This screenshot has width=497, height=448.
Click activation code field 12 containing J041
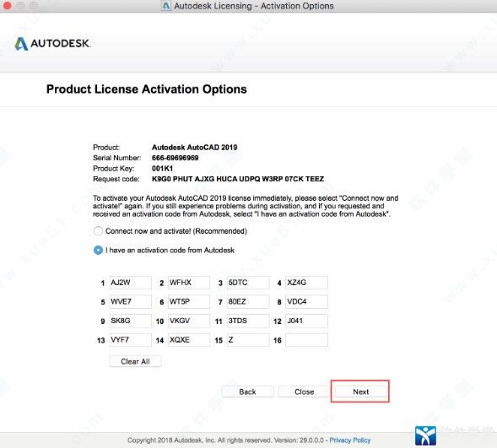point(306,321)
